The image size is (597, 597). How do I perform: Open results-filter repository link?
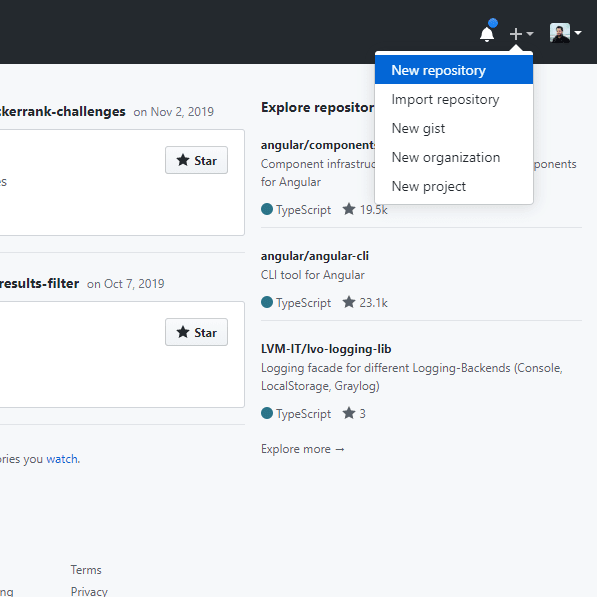pyautogui.click(x=39, y=284)
